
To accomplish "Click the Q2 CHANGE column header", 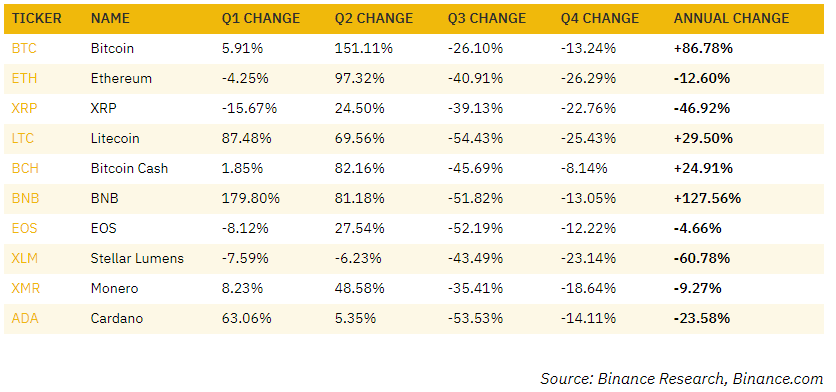I will 374,18.
